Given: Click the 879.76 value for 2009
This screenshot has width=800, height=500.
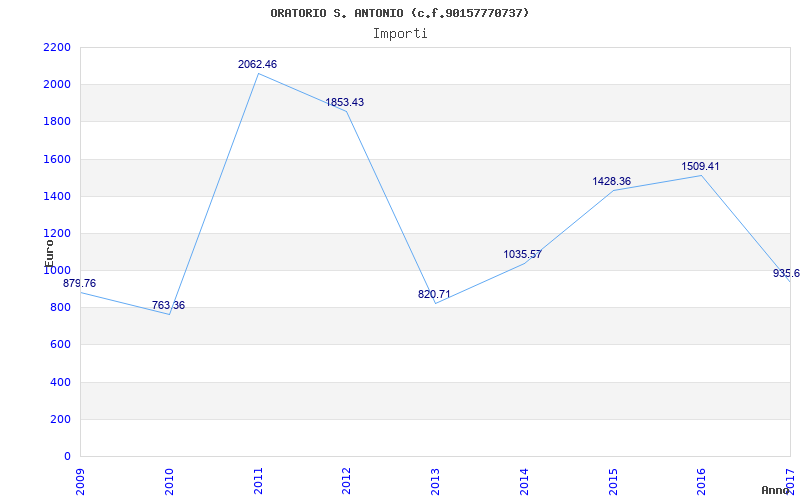Looking at the screenshot, I should tap(79, 283).
